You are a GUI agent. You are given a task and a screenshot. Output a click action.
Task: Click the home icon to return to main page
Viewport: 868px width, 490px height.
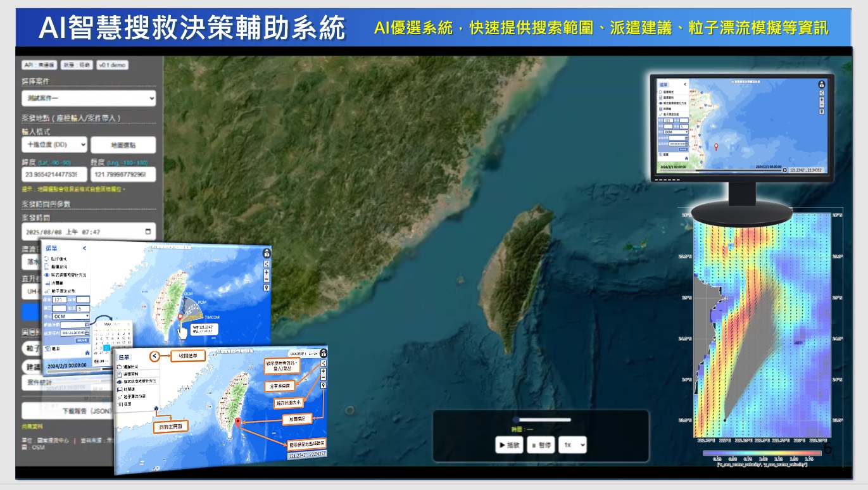pyautogui.click(x=156, y=408)
